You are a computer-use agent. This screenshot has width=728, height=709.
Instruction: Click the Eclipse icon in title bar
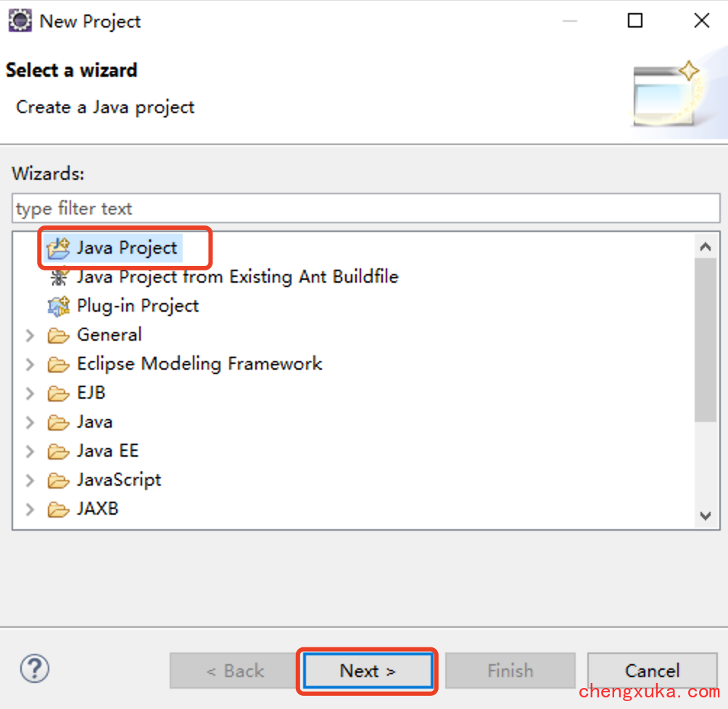20,21
